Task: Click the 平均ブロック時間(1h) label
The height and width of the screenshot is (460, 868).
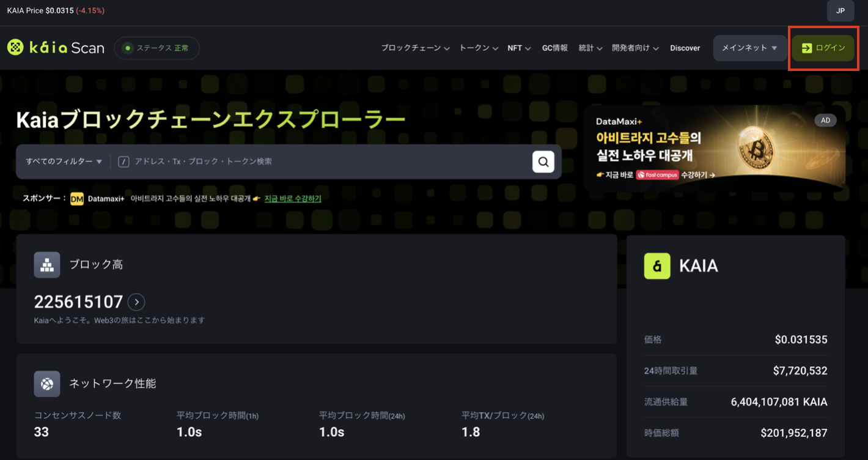Action: tap(218, 415)
